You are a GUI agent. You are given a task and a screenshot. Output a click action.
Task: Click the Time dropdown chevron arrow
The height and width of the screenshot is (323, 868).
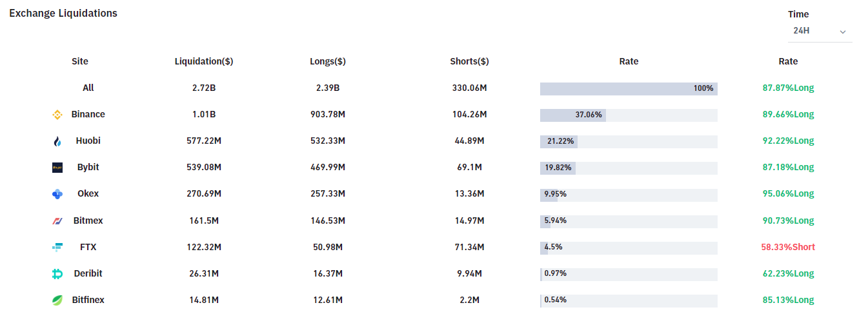[x=842, y=32]
